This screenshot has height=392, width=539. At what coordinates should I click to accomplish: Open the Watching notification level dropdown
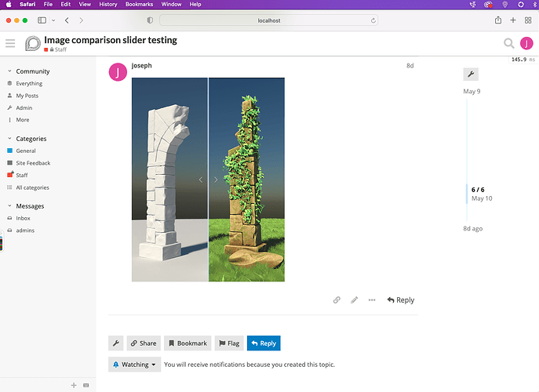[134, 365]
